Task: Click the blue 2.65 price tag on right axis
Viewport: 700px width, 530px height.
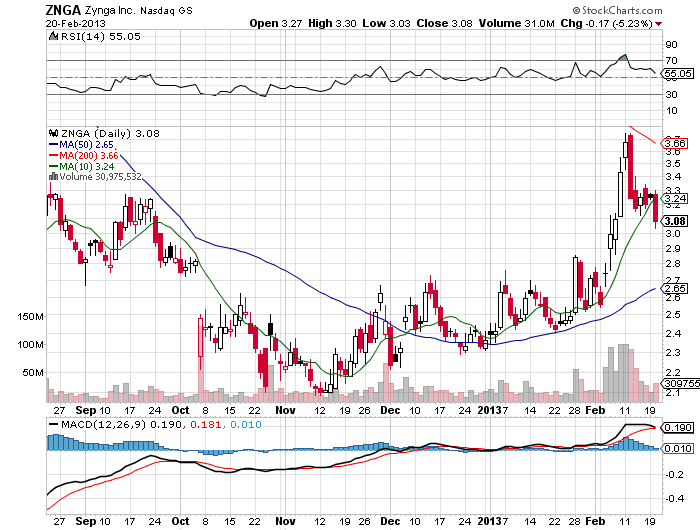Action: coord(675,288)
